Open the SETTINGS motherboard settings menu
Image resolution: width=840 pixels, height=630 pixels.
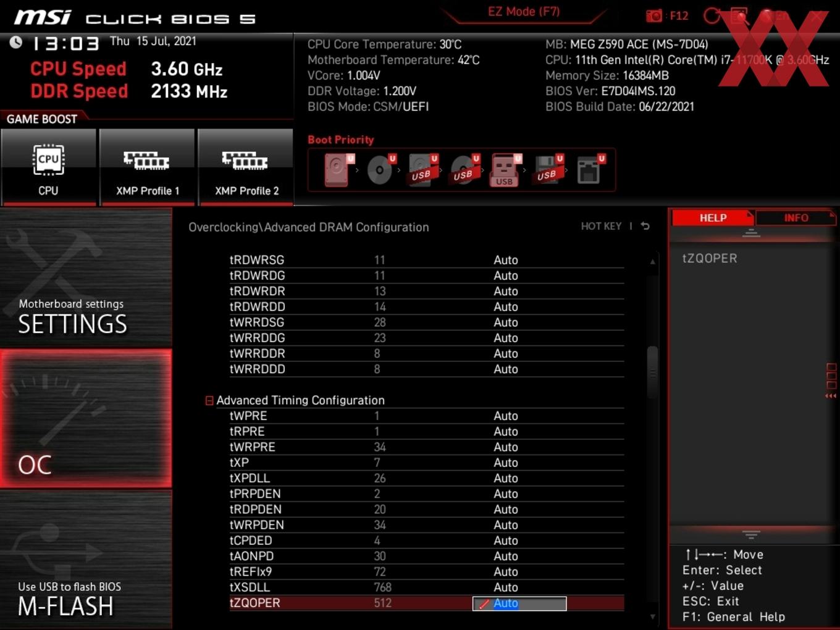click(86, 278)
